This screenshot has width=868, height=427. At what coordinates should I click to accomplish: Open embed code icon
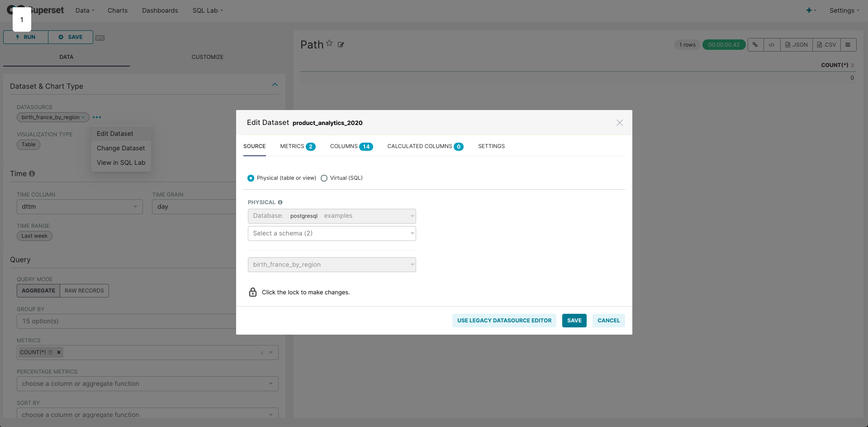(772, 45)
